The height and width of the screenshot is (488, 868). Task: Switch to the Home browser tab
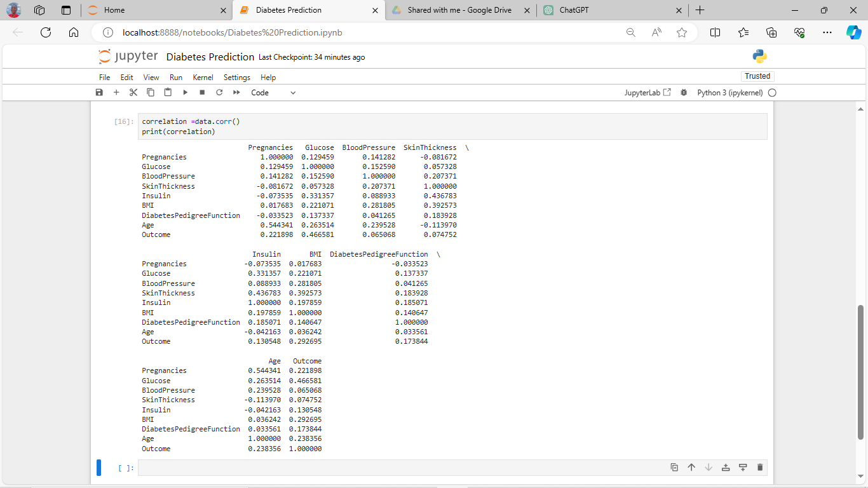click(157, 10)
